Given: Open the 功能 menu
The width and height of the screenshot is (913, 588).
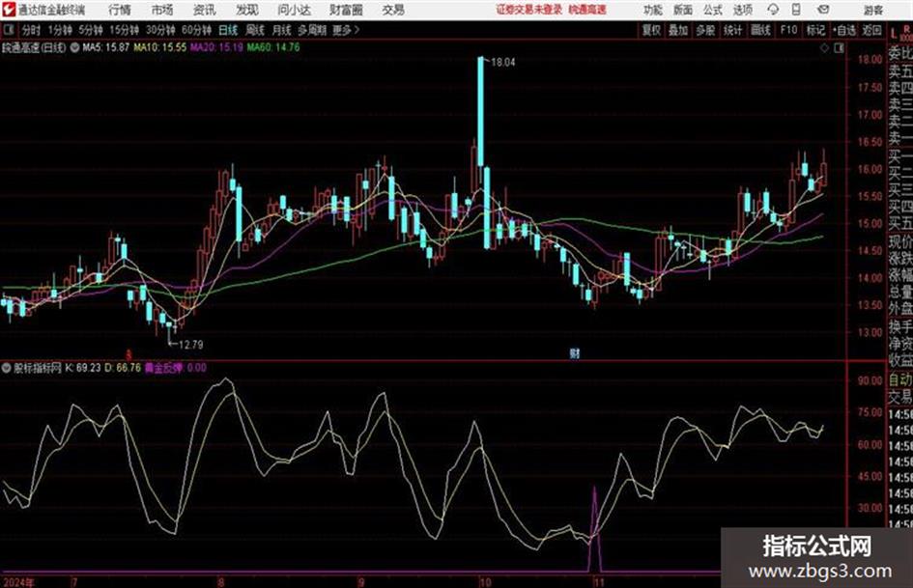Looking at the screenshot, I should 652,10.
